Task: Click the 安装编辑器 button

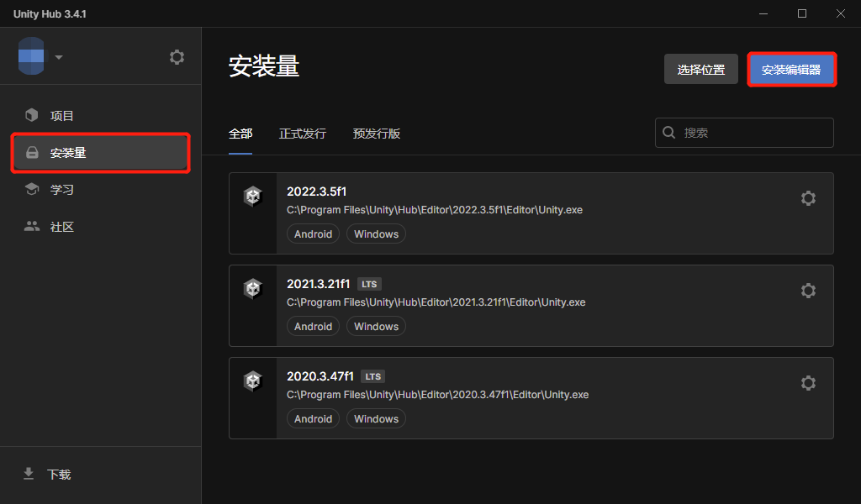Action: [x=791, y=70]
